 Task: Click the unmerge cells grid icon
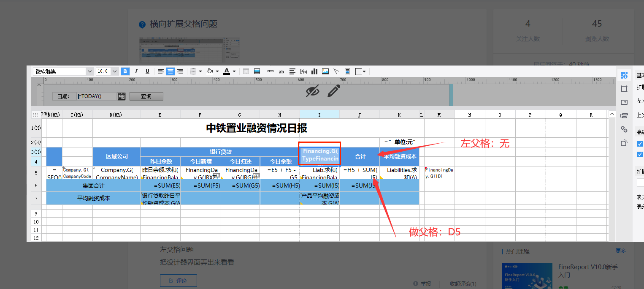(257, 71)
